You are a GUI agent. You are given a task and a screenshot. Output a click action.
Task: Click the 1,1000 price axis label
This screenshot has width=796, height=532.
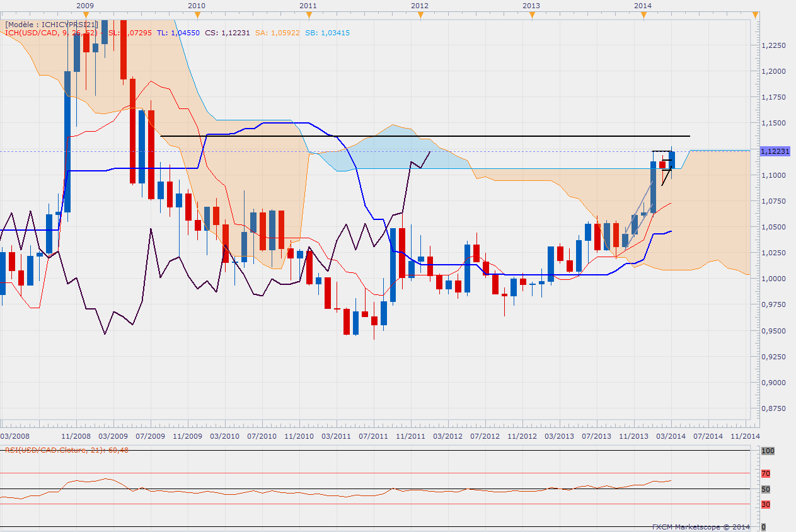(773, 175)
